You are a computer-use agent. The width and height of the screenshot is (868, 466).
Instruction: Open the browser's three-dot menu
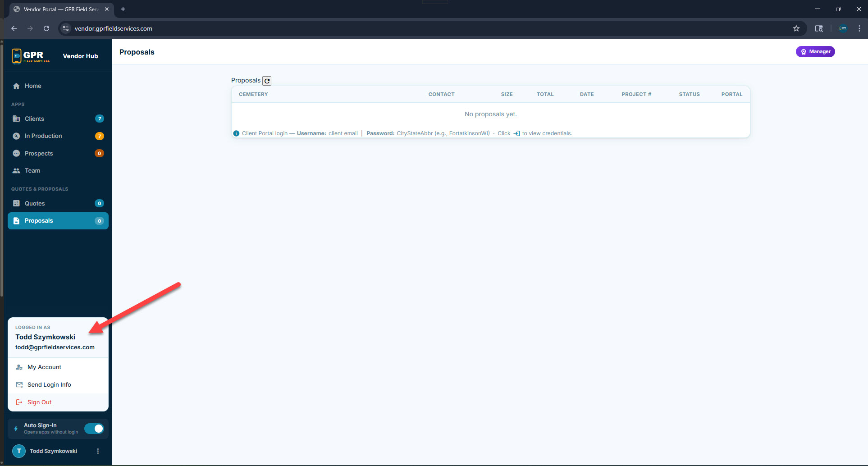[x=859, y=28]
